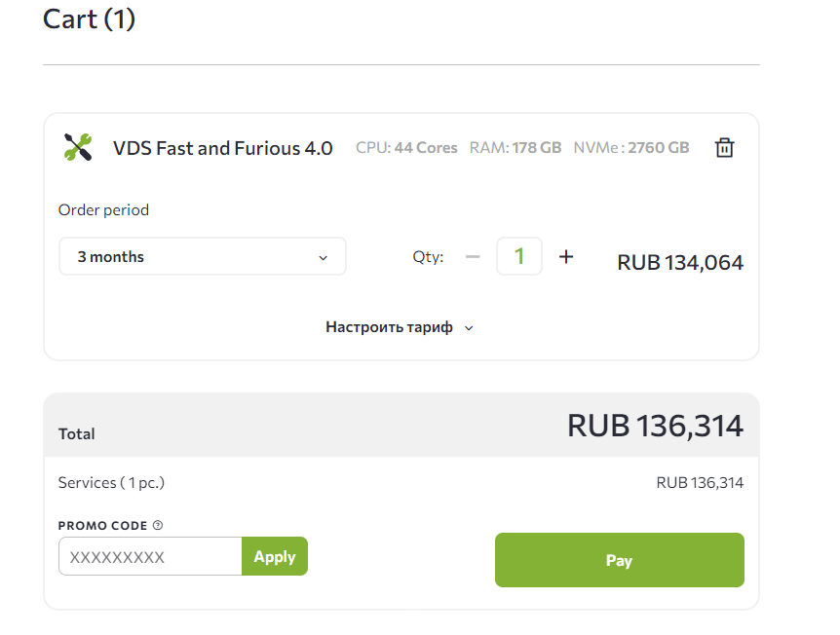Decrease quantity using the minus icon
This screenshot has height=635, width=840.
point(473,256)
